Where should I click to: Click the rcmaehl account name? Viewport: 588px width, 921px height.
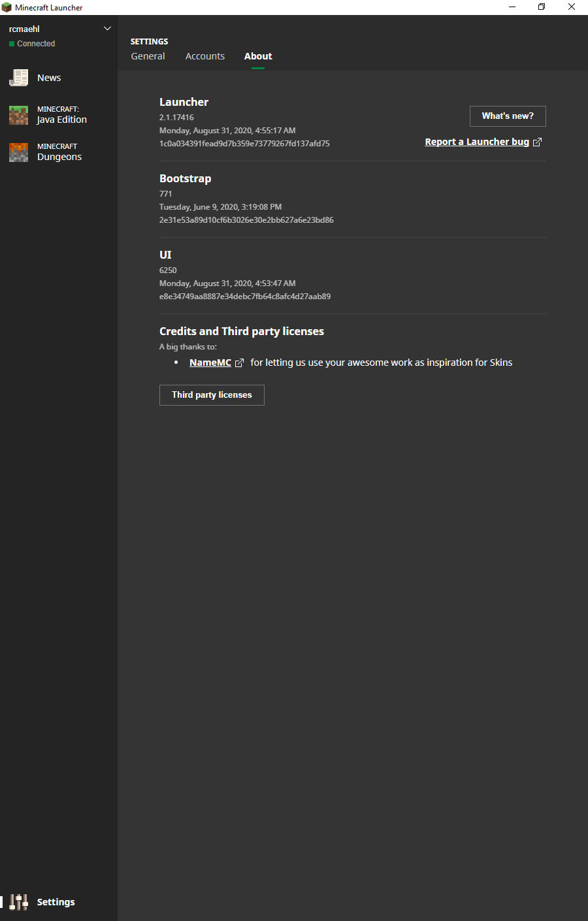24,29
